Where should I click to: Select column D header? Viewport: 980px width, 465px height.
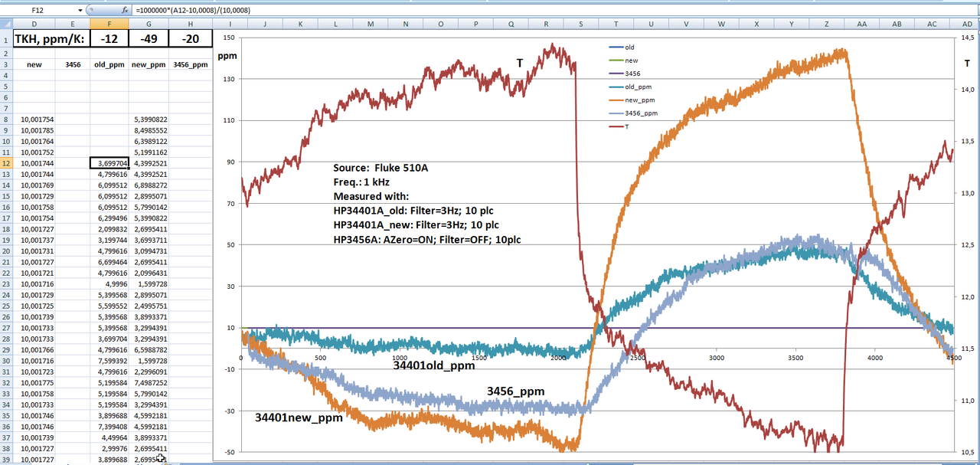pos(34,25)
